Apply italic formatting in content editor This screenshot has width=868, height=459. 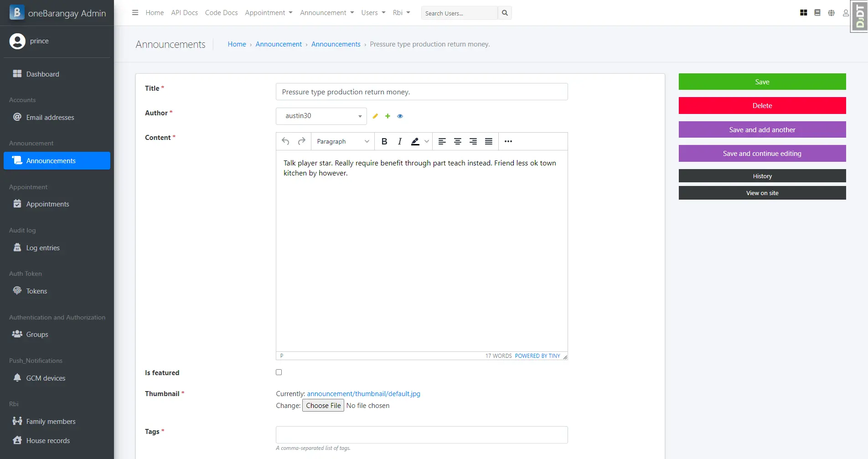pos(399,141)
